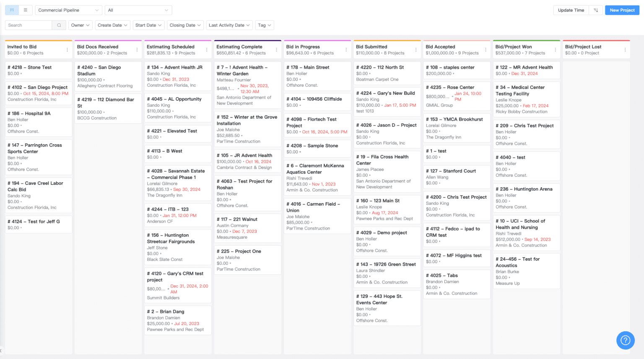Expand the Closing Date filter
Screen dimensions: 644x359
185,25
